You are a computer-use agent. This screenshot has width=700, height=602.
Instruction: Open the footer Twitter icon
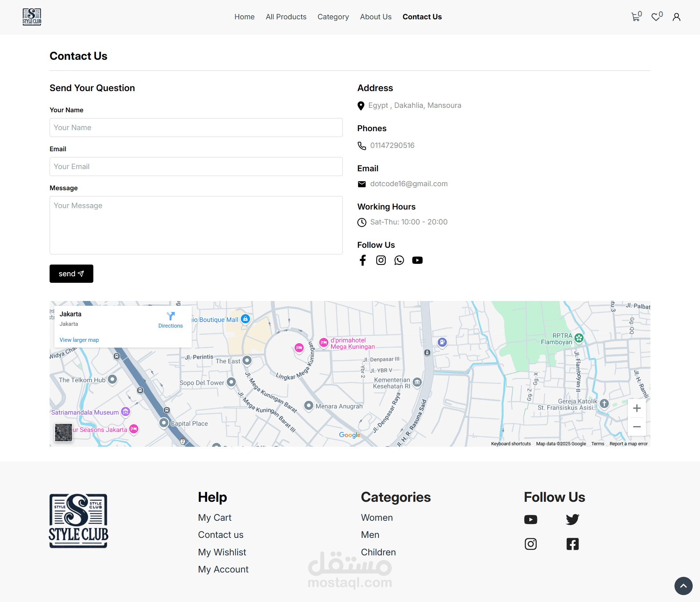[x=572, y=519]
